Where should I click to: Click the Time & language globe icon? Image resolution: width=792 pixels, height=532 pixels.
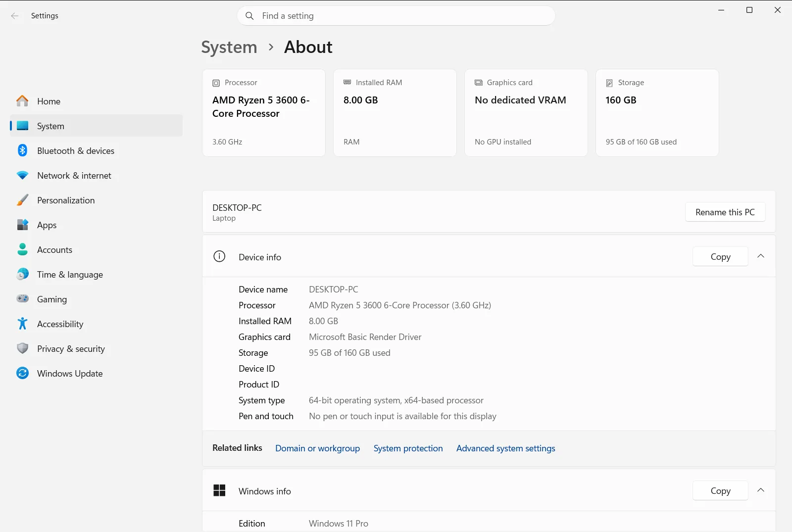[x=22, y=274]
